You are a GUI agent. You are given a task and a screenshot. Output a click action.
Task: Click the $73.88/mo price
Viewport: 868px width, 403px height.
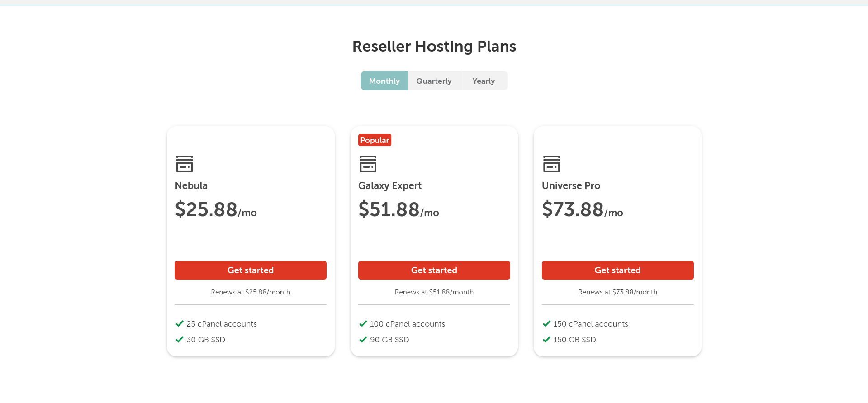pyautogui.click(x=583, y=209)
